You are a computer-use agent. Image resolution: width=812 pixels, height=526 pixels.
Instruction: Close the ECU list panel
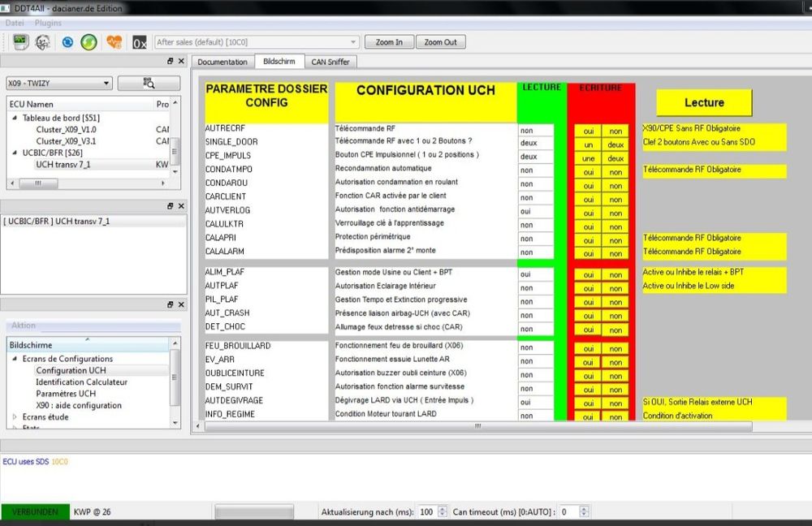point(181,61)
